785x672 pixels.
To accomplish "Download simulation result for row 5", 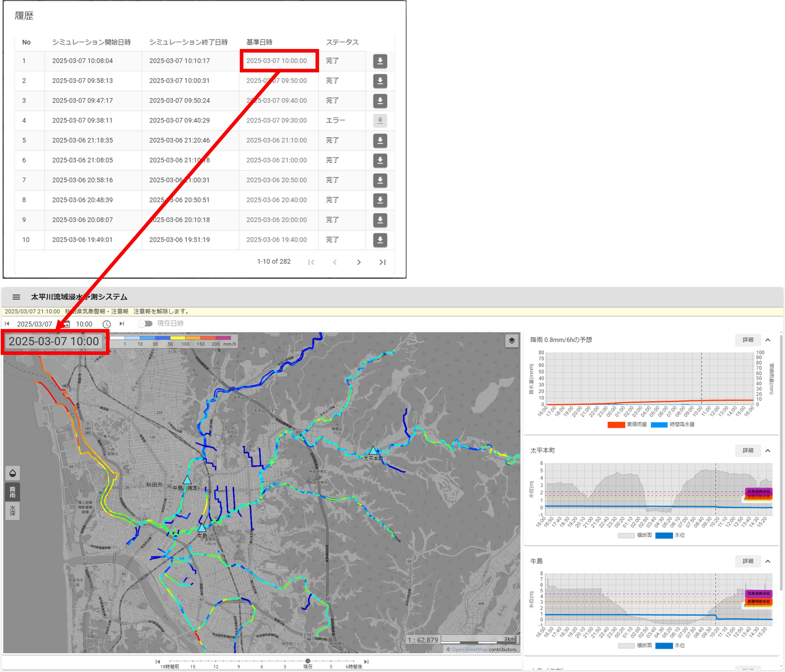I will click(380, 140).
